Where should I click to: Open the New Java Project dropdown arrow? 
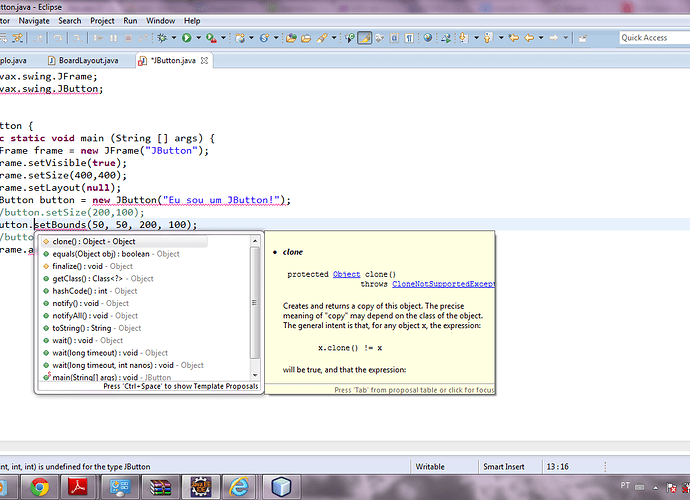[x=251, y=38]
